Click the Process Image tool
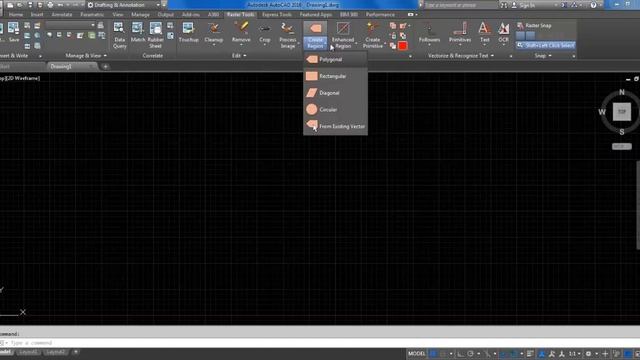This screenshot has height=360, width=640. 288,36
